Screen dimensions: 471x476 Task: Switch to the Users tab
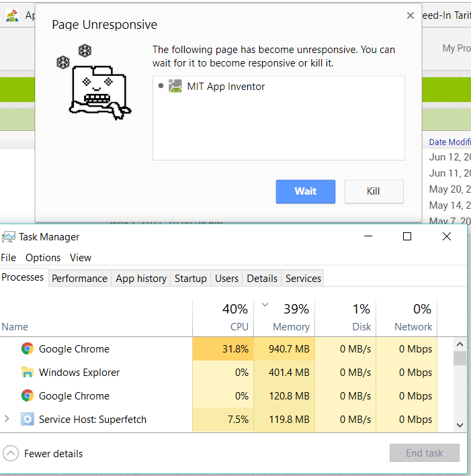click(x=226, y=279)
